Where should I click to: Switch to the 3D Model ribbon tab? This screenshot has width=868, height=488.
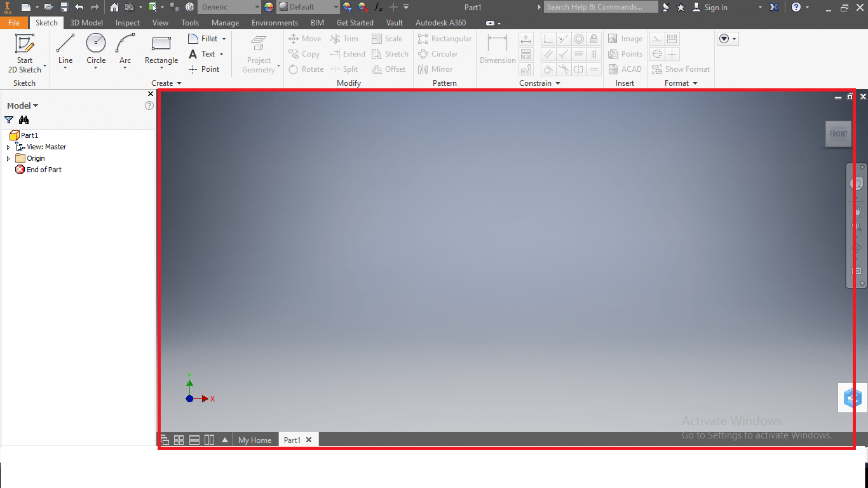coord(86,22)
